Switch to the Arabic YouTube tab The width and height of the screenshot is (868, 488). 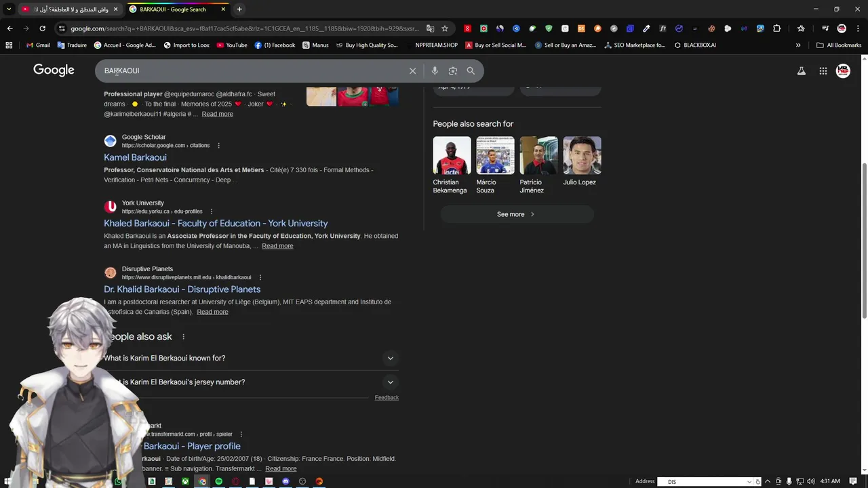pos(70,9)
